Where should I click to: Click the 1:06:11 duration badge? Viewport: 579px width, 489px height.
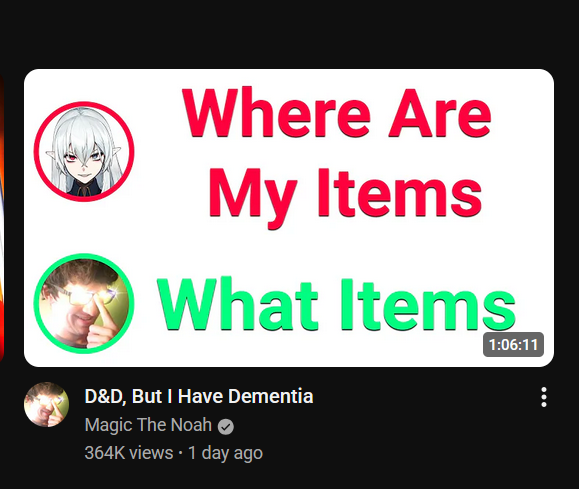[x=513, y=345]
